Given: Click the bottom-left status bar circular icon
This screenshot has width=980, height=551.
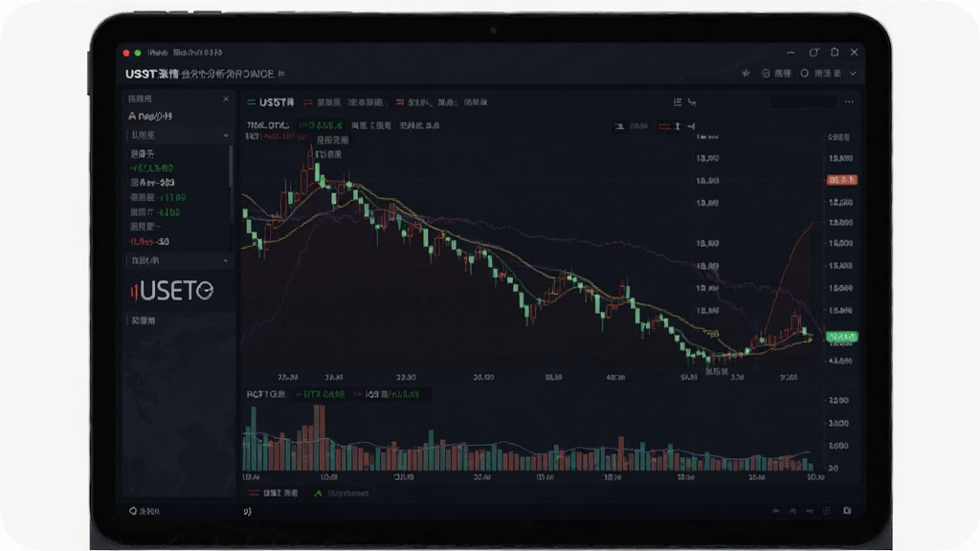Looking at the screenshot, I should coord(132,511).
